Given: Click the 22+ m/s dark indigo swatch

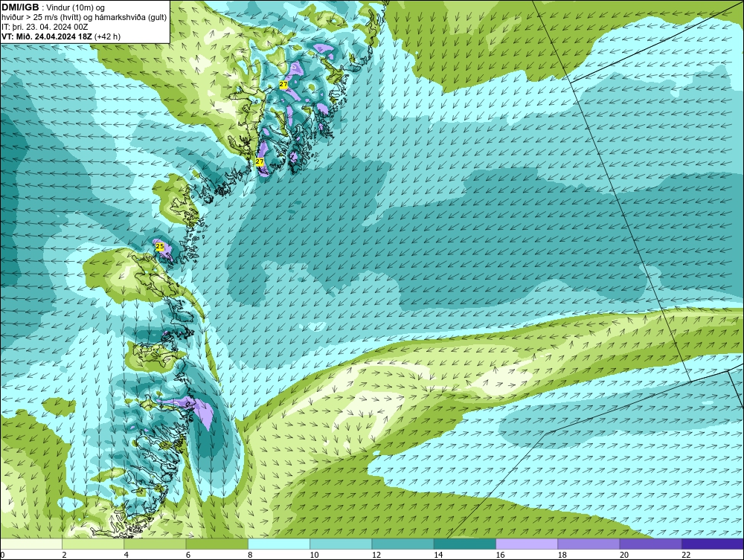Looking at the screenshot, I should pos(713,544).
